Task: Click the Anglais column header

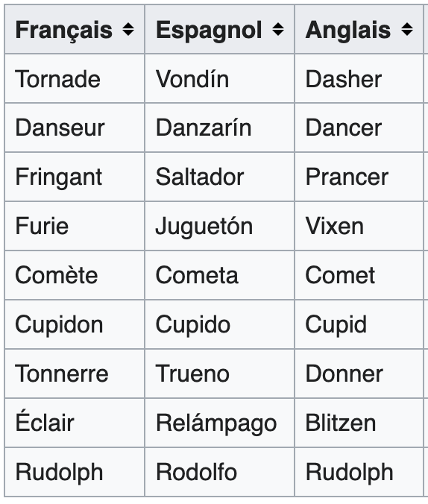Action: pyautogui.click(x=359, y=29)
